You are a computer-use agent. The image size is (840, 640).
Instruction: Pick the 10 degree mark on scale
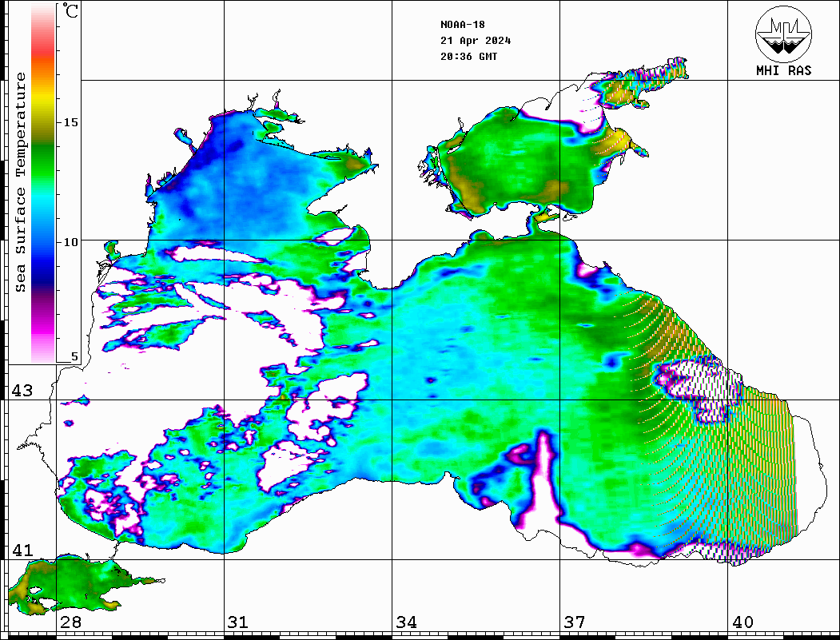71,241
